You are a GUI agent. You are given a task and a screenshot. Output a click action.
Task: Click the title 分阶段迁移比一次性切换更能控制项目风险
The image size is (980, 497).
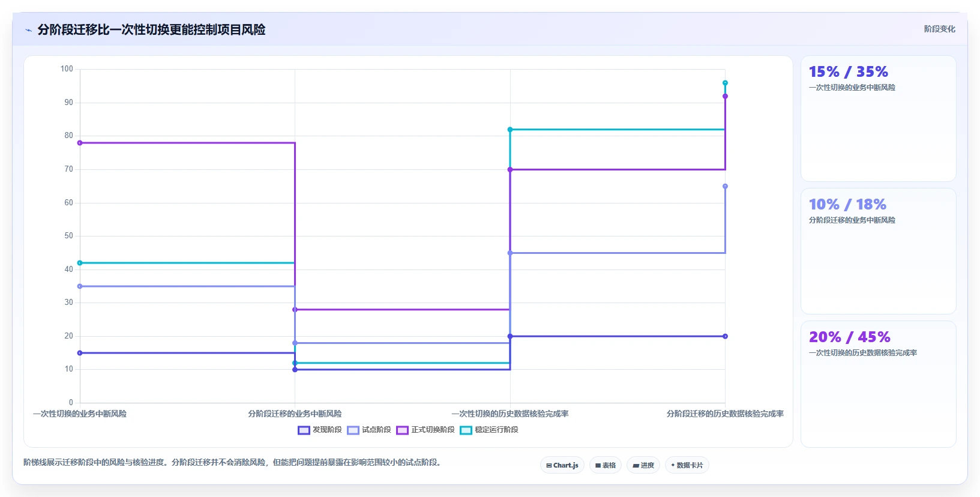[x=151, y=29]
